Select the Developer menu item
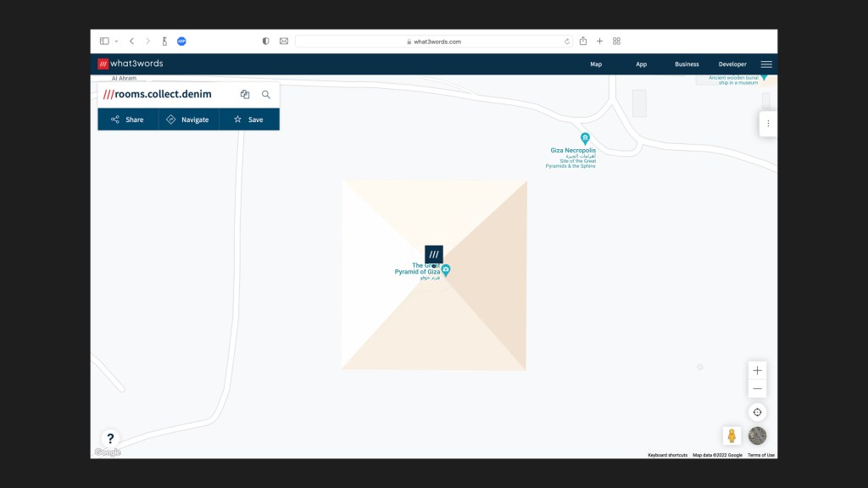 [732, 64]
